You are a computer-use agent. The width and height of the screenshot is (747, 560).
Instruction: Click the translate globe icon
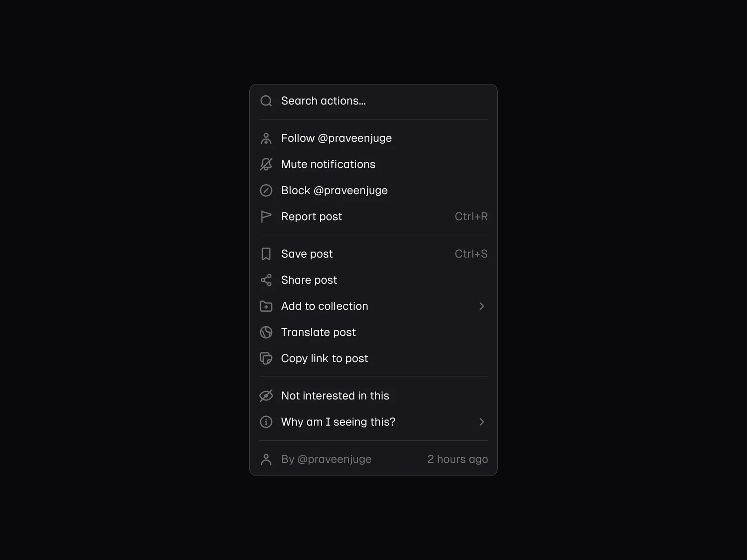(x=266, y=332)
